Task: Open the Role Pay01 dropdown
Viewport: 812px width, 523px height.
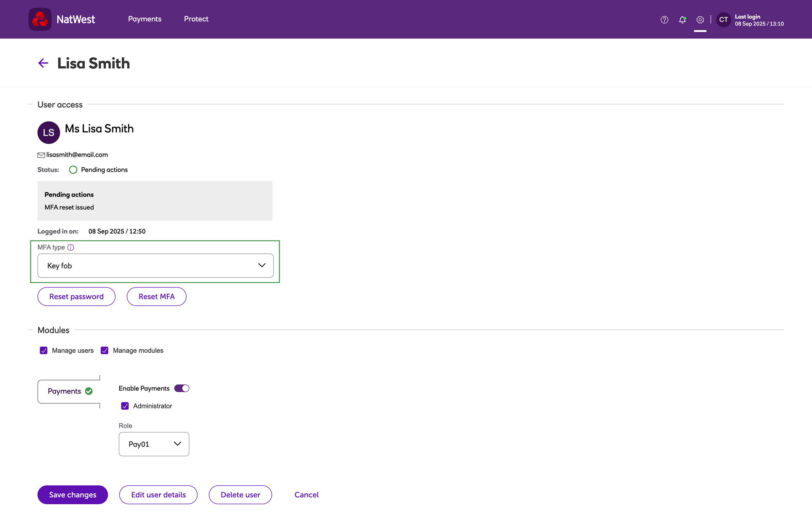Action: (154, 444)
